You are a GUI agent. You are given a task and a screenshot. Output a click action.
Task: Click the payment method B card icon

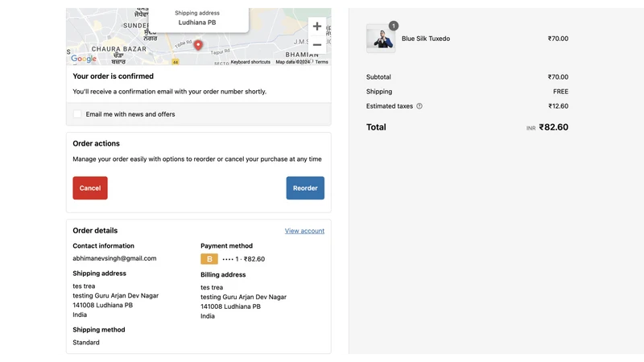point(209,259)
